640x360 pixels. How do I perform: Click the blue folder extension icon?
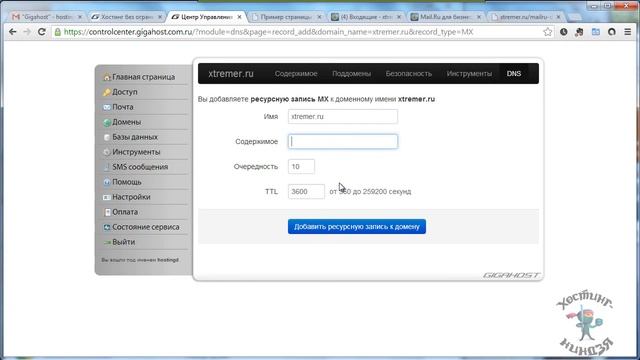coord(596,32)
